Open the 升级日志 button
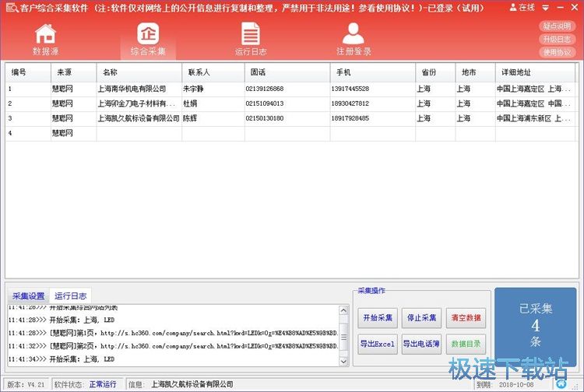The image size is (584, 392). point(558,39)
